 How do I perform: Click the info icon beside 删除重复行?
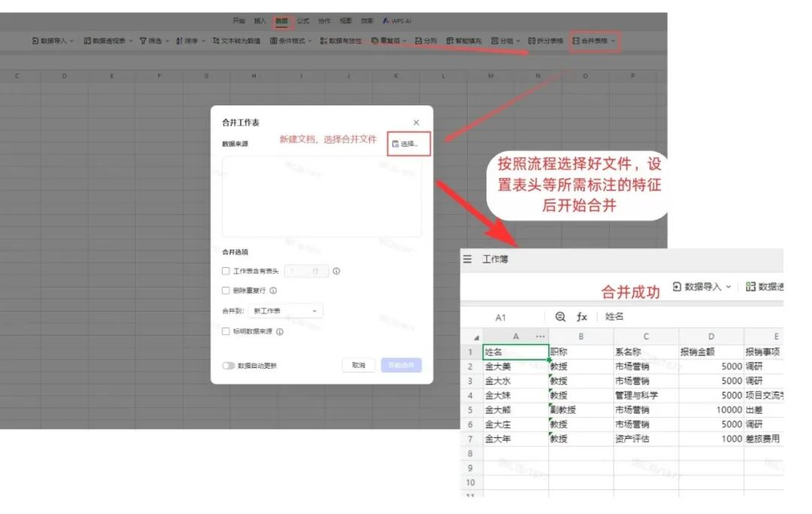[x=274, y=290]
